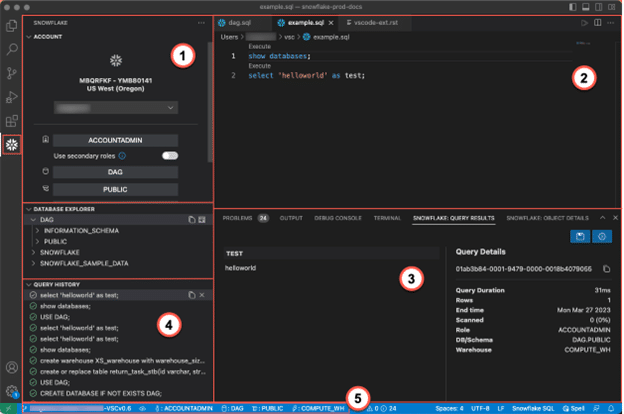
Task: Open the Search view in activity bar
Action: (12, 49)
